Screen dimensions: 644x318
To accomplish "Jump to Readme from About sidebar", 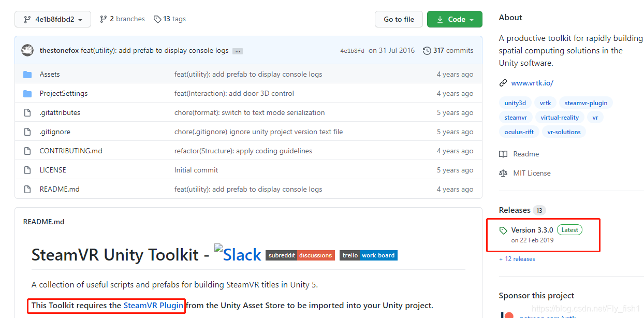I will click(x=526, y=154).
